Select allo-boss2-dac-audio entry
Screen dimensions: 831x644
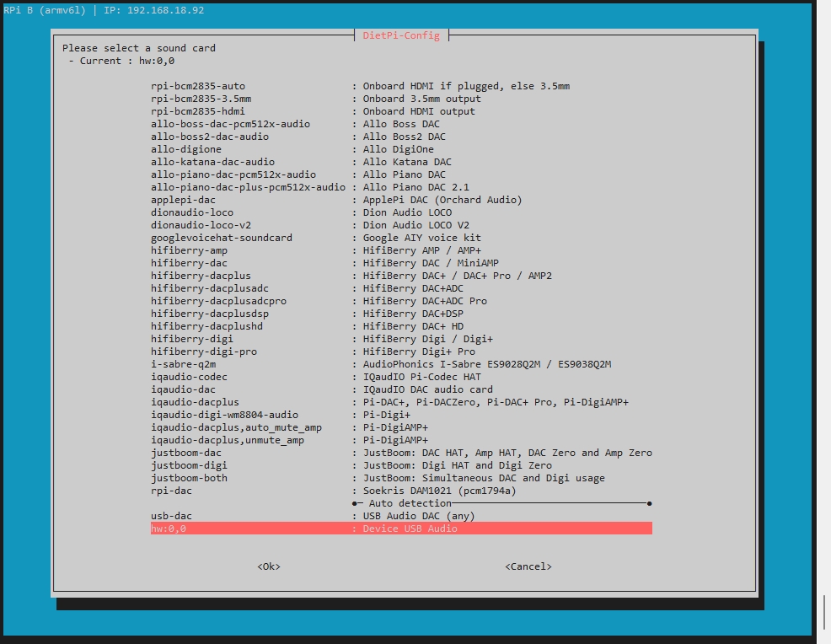pyautogui.click(x=401, y=137)
